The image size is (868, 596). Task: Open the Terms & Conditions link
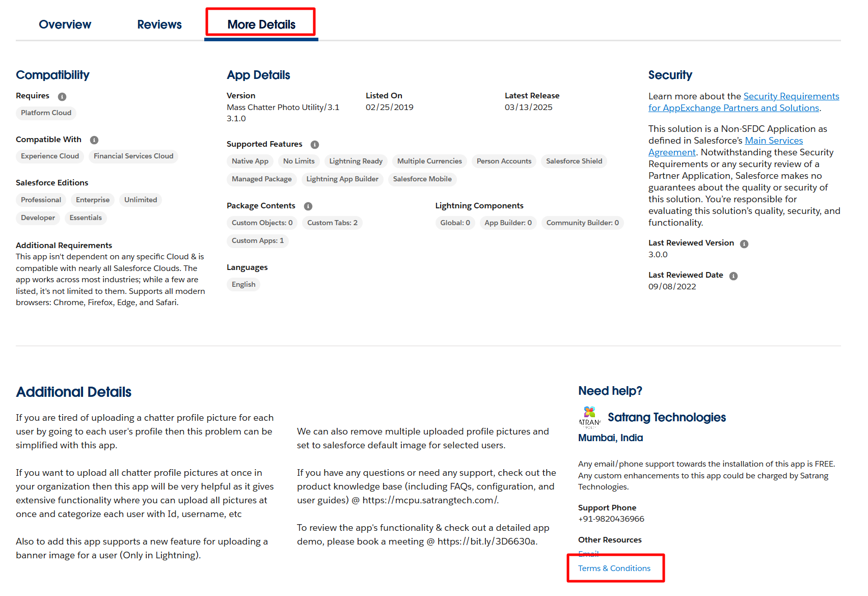coord(614,568)
